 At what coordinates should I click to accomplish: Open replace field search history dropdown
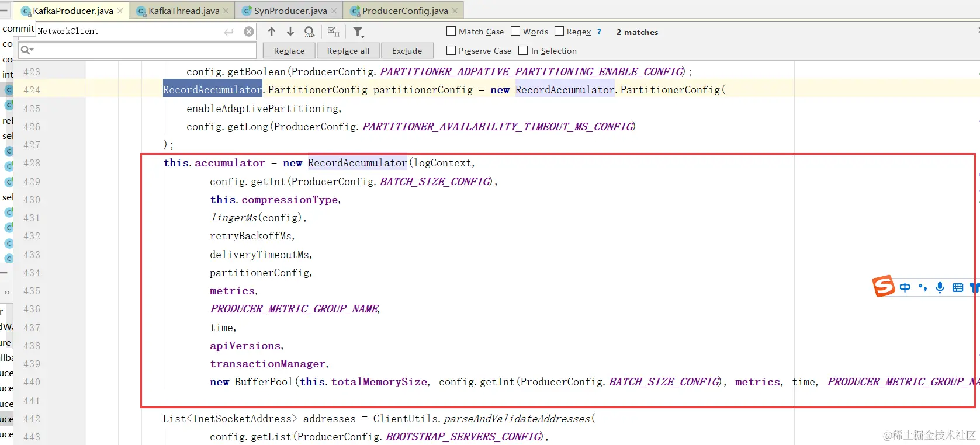click(x=27, y=50)
